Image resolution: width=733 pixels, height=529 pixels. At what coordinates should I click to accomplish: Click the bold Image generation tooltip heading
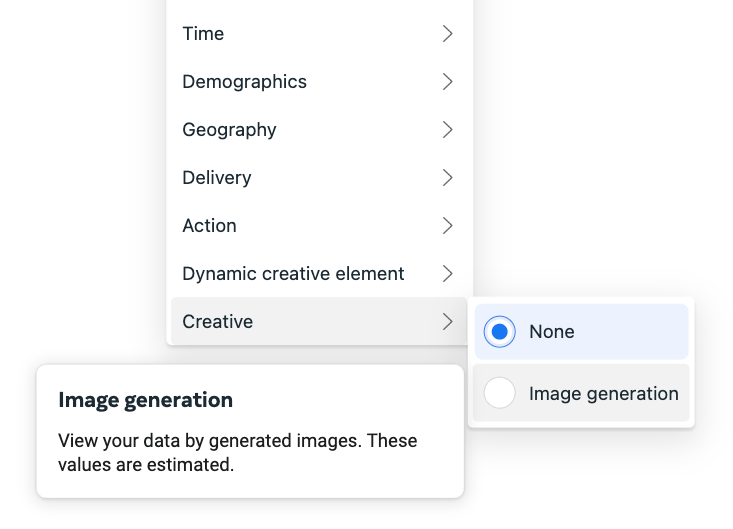coord(145,400)
